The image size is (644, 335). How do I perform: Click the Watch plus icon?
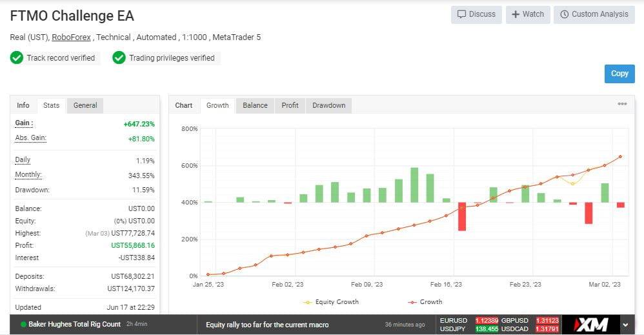516,14
